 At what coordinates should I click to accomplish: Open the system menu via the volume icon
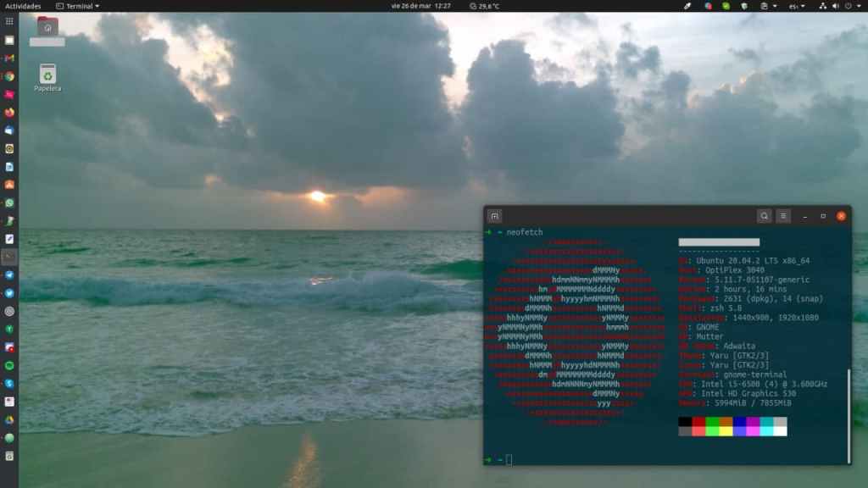click(833, 6)
